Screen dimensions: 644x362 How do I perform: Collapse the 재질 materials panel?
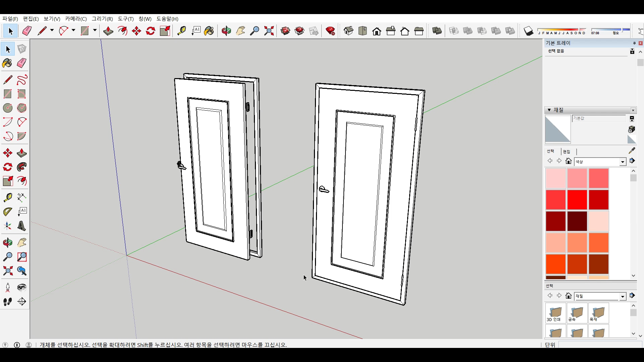(549, 110)
